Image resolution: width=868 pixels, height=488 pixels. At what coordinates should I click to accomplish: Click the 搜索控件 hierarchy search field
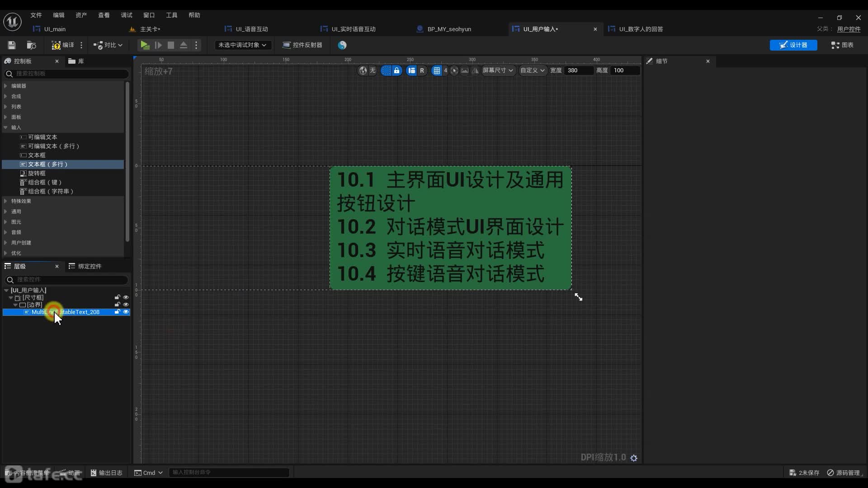(x=66, y=280)
